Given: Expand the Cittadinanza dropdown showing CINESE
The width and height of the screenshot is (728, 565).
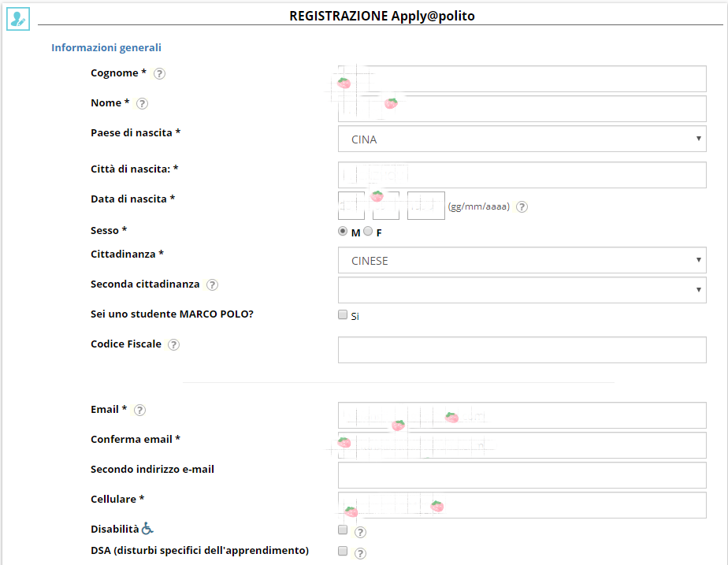Looking at the screenshot, I should coord(522,261).
